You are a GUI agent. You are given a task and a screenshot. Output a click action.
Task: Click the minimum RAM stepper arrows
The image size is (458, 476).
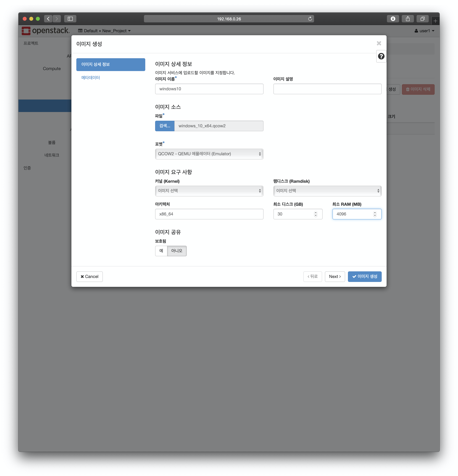tap(375, 214)
